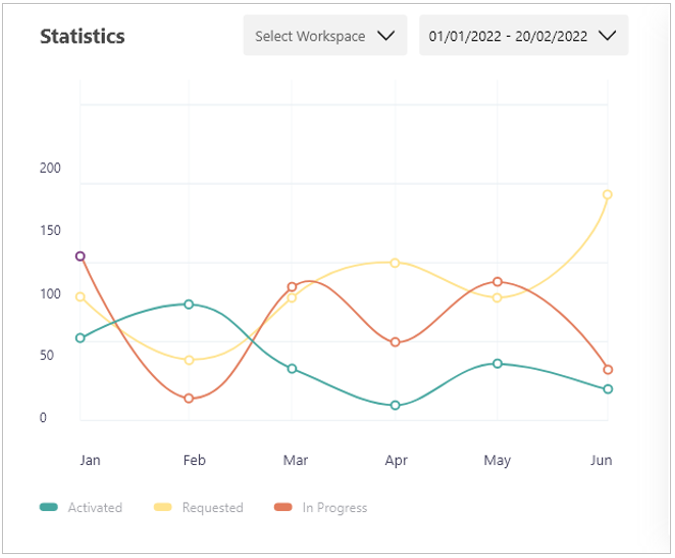This screenshot has height=558, width=675.
Task: Click the Statistics heading
Action: pos(82,36)
